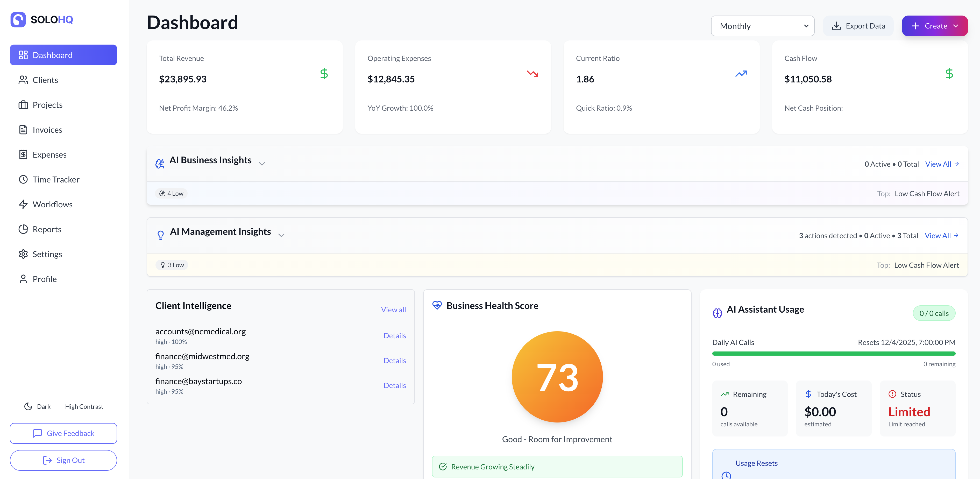
Task: Expand the AI Business Insights chevron
Action: (262, 164)
